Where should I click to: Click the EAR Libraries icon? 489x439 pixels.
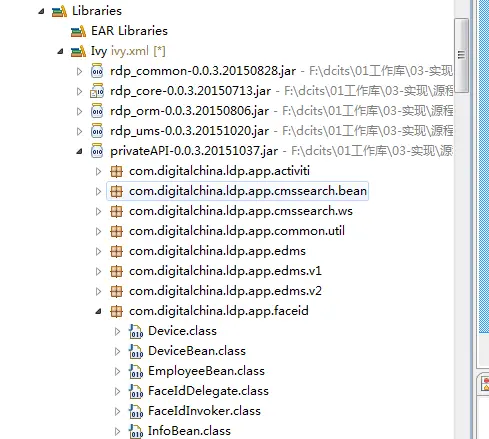click(78, 31)
